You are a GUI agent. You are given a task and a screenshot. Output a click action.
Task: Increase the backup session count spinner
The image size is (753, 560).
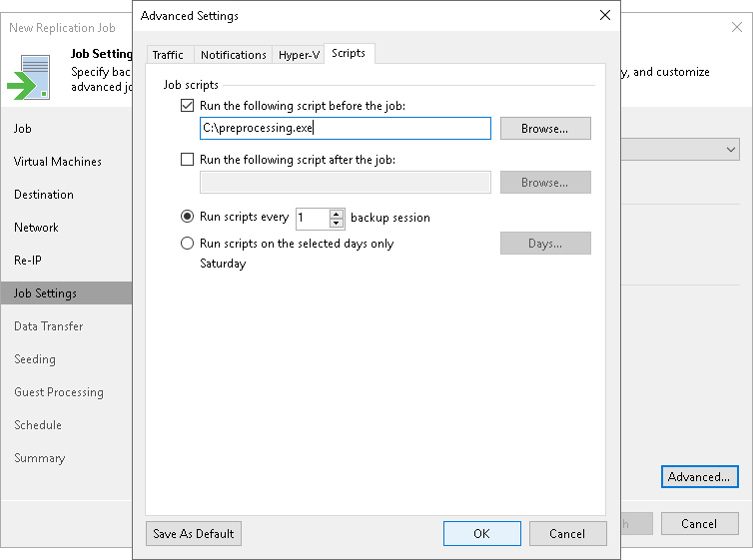coord(337,213)
